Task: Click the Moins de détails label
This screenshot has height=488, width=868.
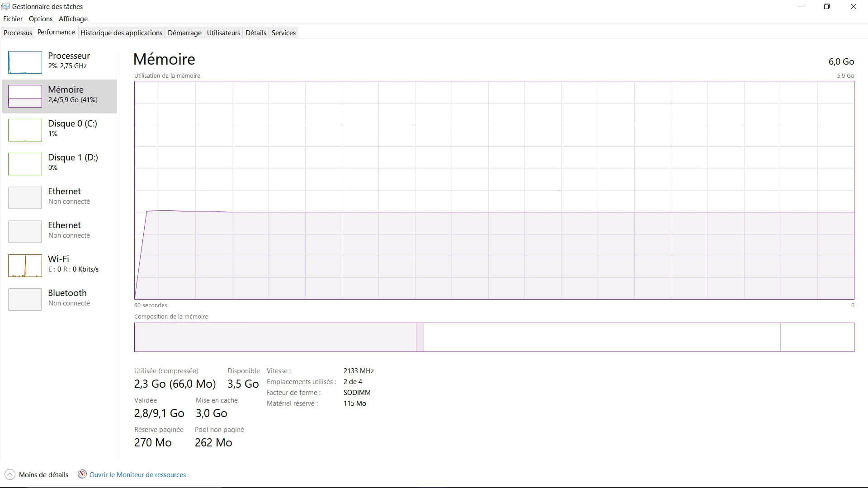Action: [x=43, y=475]
